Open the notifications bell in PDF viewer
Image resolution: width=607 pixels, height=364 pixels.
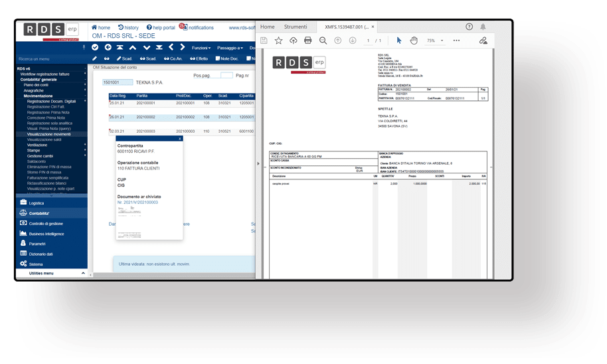483,27
